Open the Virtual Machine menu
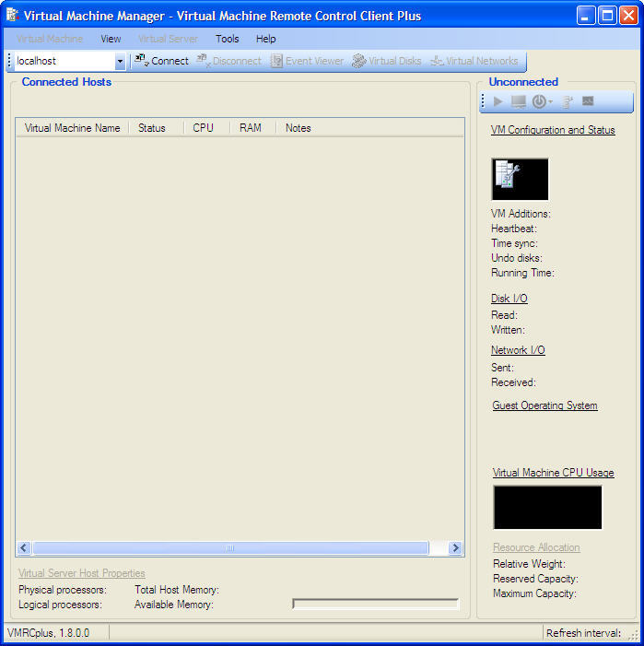This screenshot has height=646, width=644. (50, 39)
